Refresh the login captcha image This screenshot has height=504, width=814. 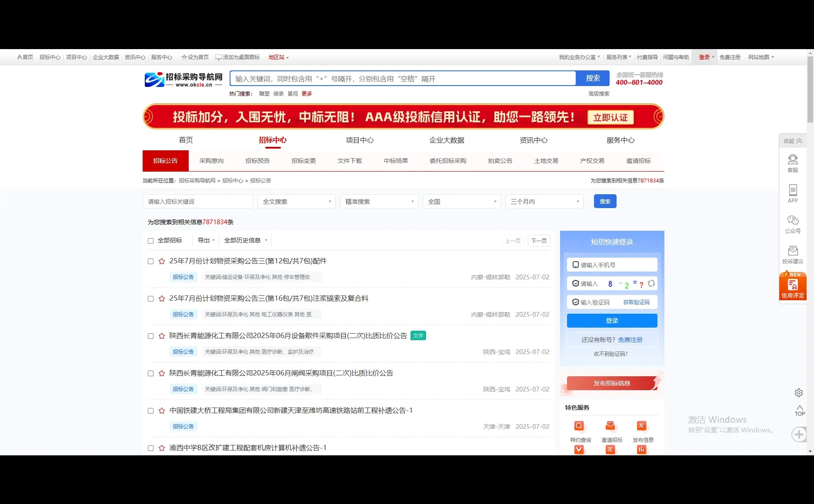pyautogui.click(x=651, y=283)
